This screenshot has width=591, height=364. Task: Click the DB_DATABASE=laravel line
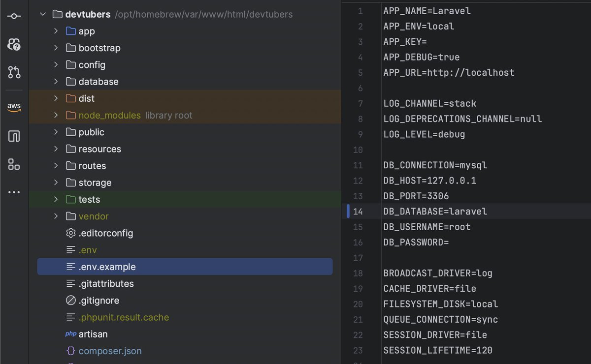coord(435,211)
